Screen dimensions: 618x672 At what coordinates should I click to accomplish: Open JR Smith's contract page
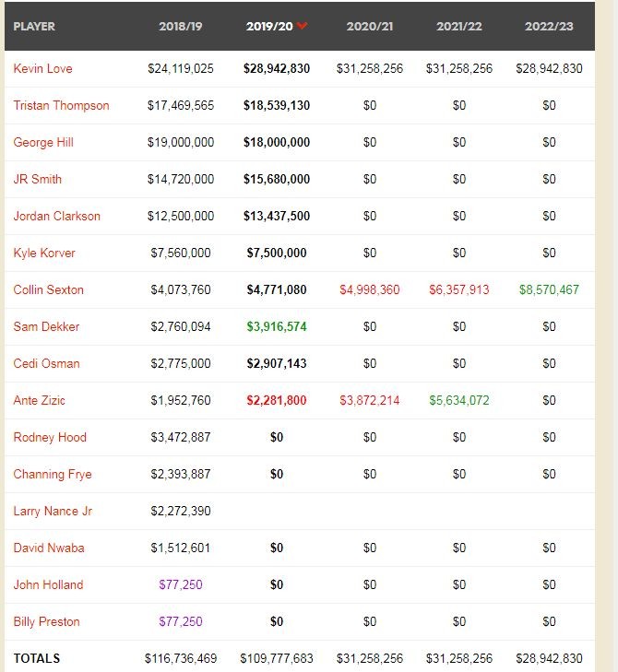[38, 179]
